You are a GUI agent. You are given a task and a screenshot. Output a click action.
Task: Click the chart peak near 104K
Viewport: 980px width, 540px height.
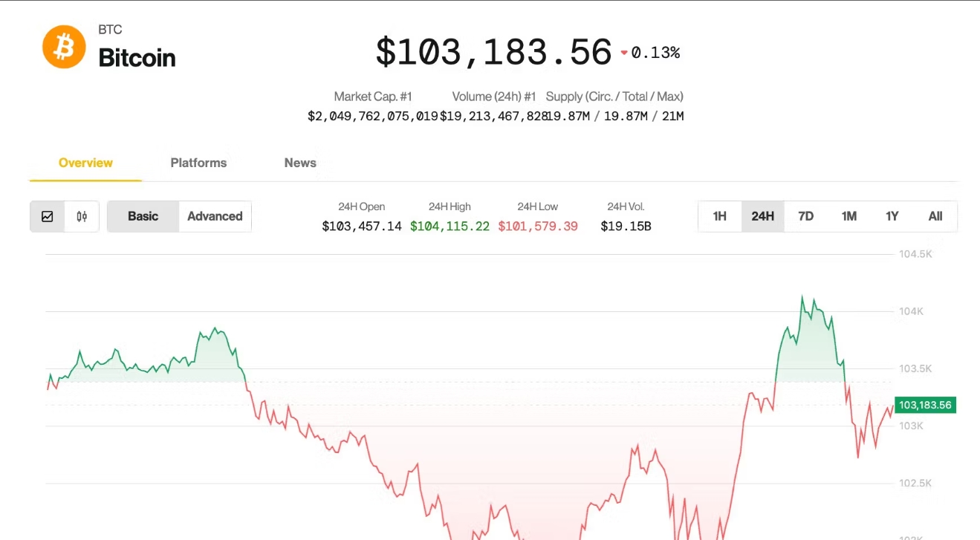pyautogui.click(x=802, y=297)
